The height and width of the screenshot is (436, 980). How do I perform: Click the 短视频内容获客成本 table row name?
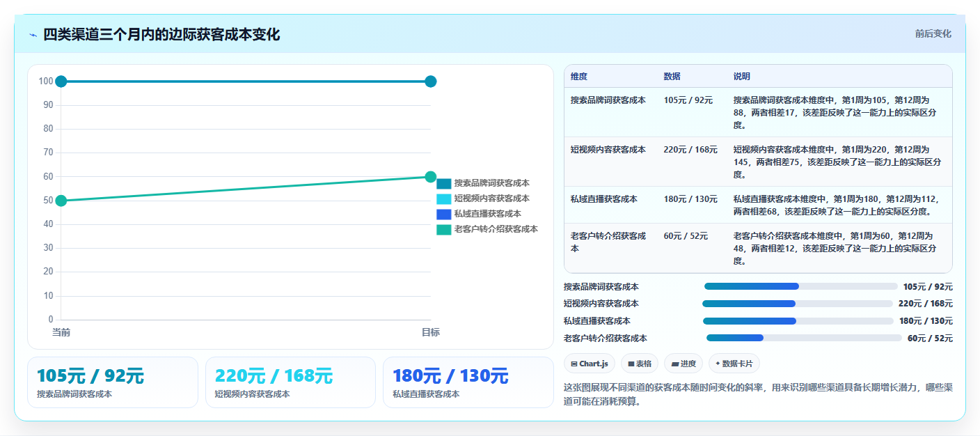pos(608,150)
